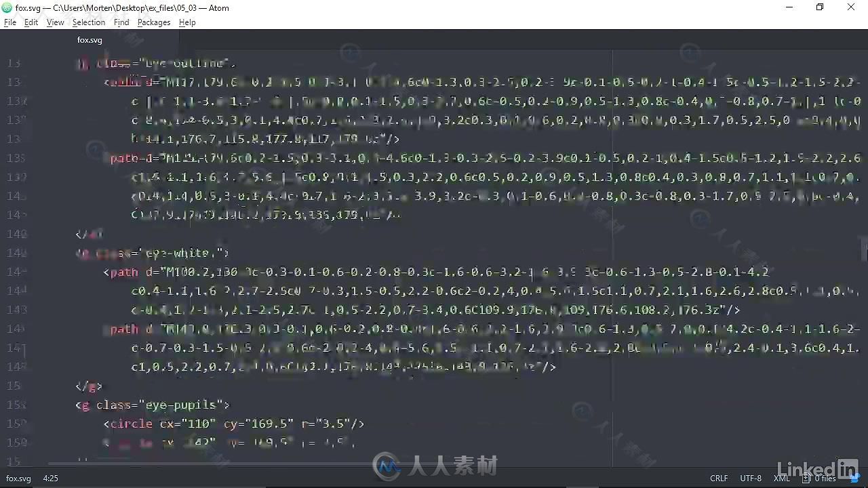Viewport: 868px width, 488px height.
Task: Click the git diff file icon in status bar
Action: pyautogui.click(x=806, y=478)
